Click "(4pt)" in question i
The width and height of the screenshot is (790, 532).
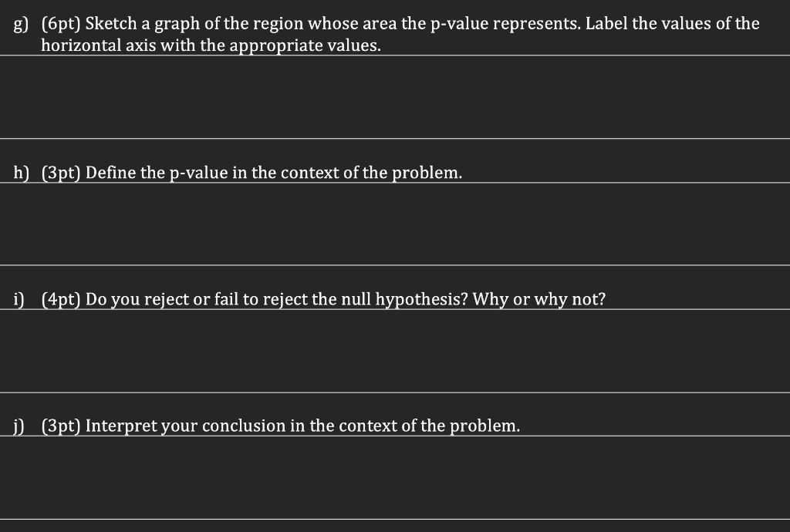[61, 299]
